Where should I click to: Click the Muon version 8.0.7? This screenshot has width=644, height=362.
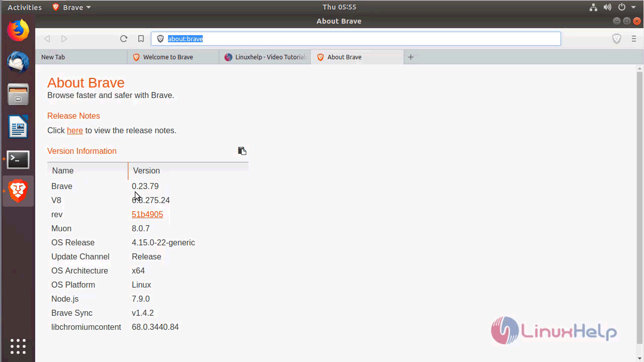point(141,228)
